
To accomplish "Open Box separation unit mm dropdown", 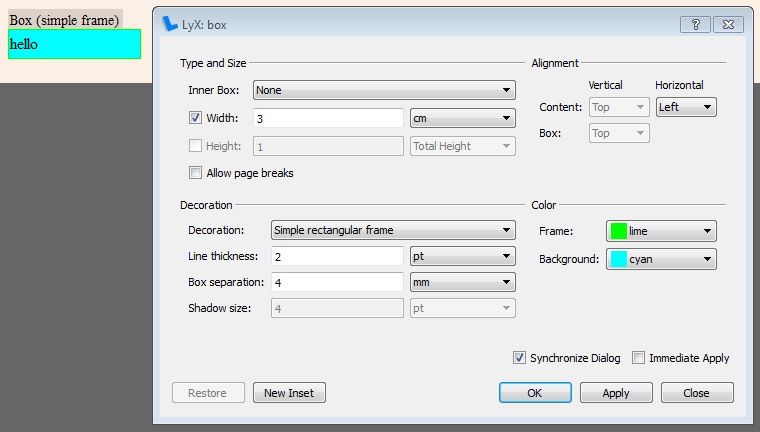I will point(463,283).
